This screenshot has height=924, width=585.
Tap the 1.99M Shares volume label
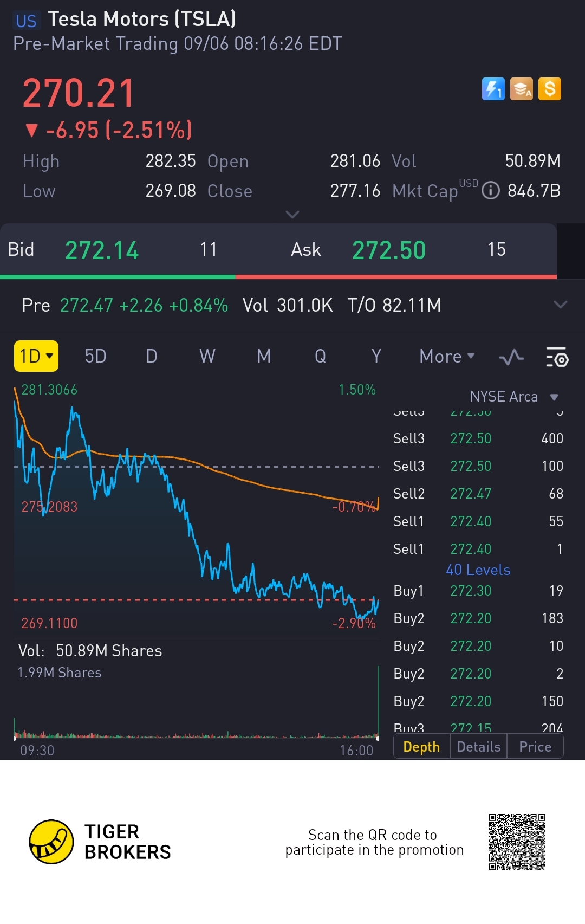(x=60, y=673)
